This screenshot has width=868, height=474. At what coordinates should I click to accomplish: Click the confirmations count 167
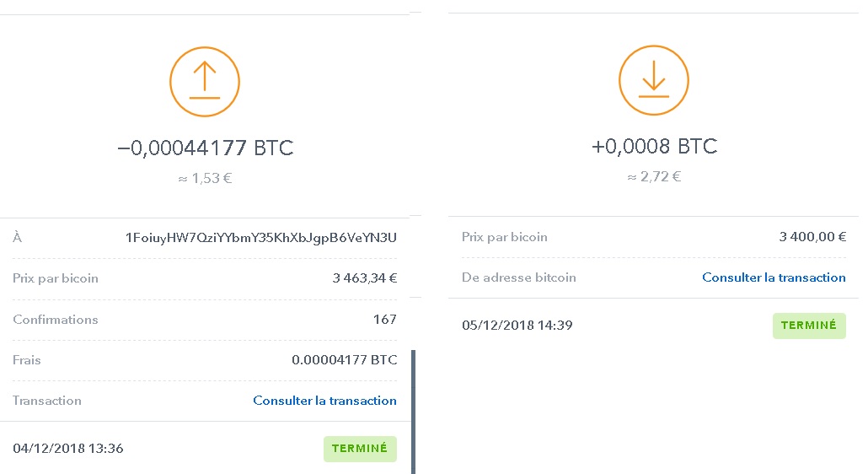click(385, 320)
